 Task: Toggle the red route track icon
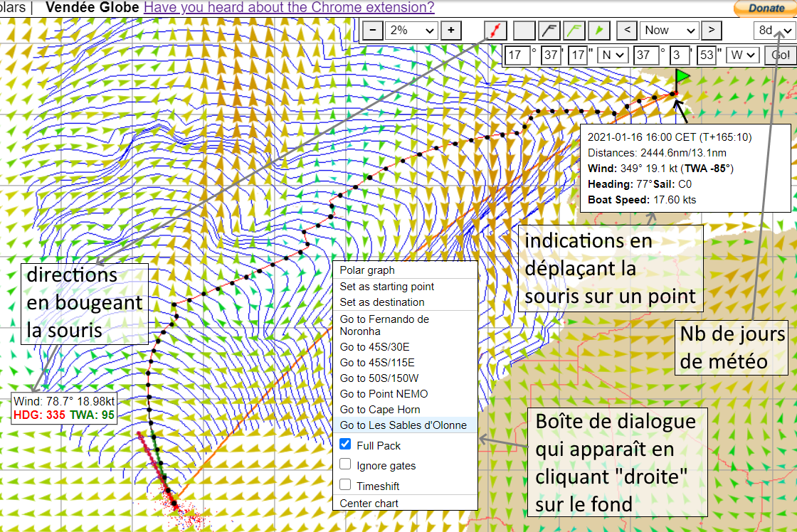[x=495, y=31]
